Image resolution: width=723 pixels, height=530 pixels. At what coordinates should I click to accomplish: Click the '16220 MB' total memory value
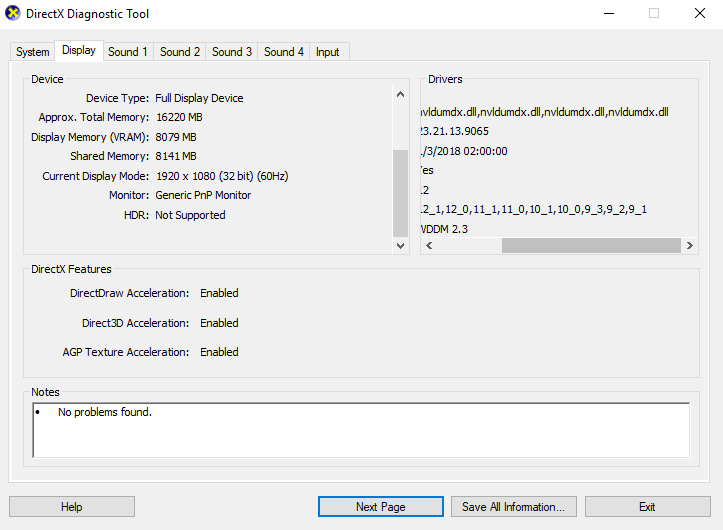click(x=179, y=117)
